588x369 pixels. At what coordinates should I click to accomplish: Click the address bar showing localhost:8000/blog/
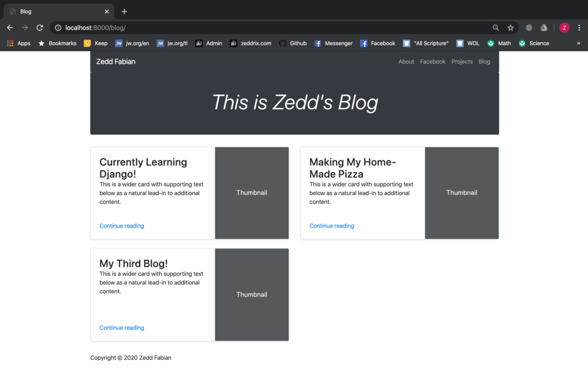coord(270,28)
